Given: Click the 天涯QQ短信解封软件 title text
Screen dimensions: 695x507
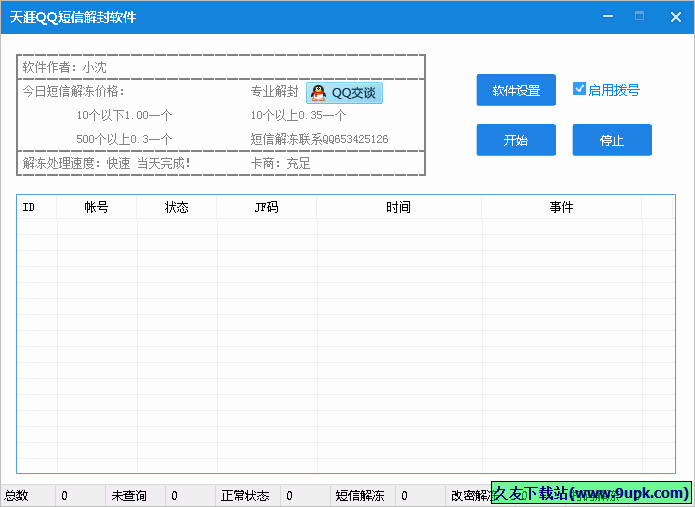Looking at the screenshot, I should (73, 17).
